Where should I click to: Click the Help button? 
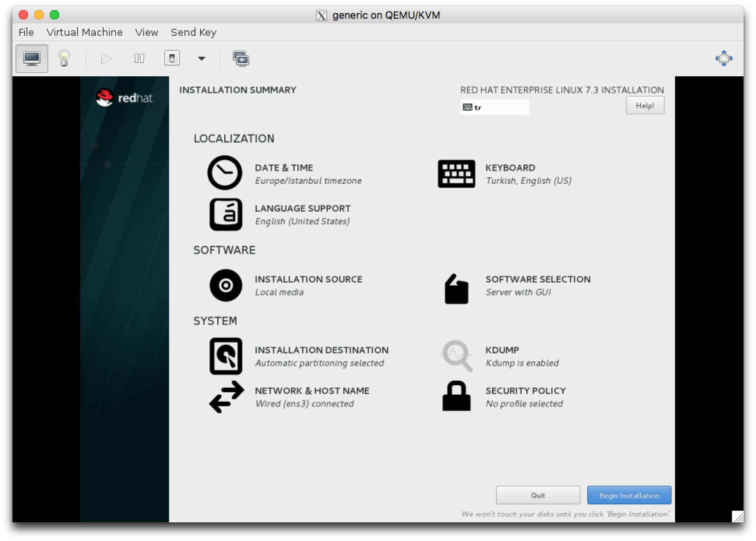(645, 106)
